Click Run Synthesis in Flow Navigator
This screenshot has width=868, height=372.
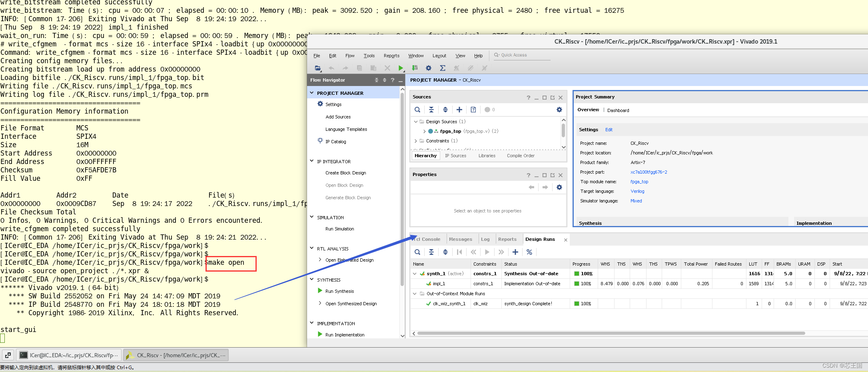pos(339,291)
